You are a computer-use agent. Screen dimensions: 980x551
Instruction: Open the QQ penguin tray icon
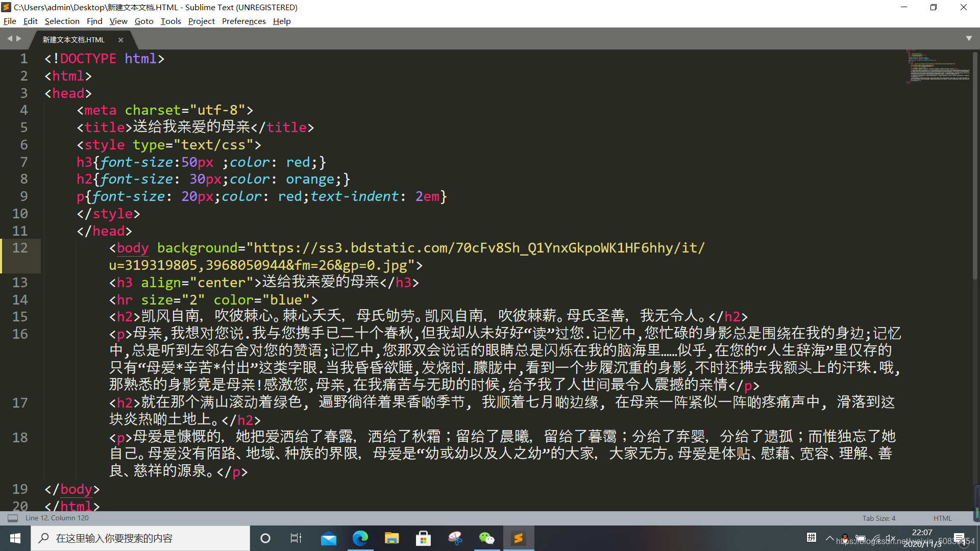[845, 538]
